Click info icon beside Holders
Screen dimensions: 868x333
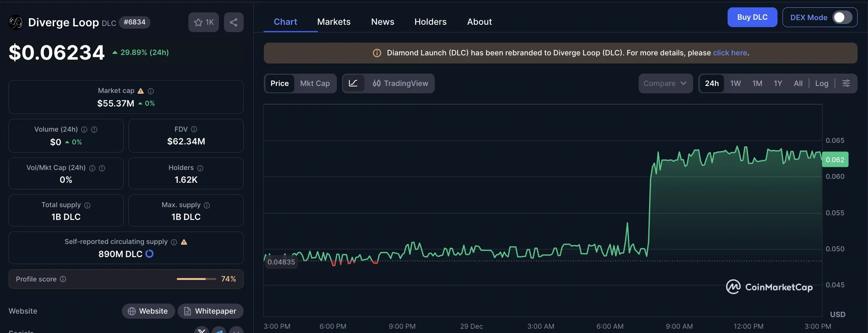(x=200, y=168)
